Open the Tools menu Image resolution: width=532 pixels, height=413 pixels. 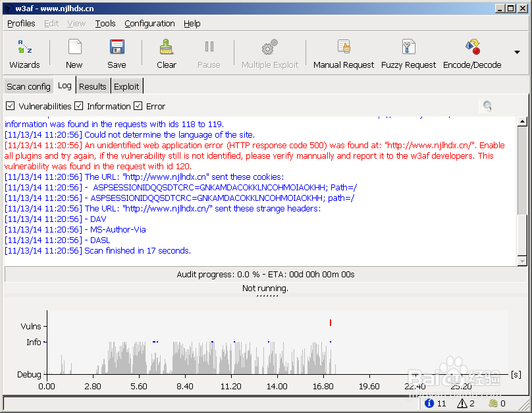105,24
